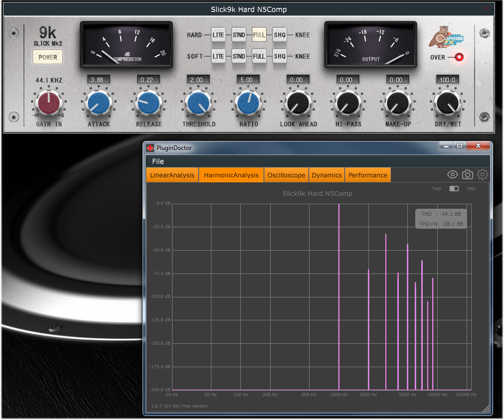This screenshot has height=420, width=504.
Task: Toggle the THD/IMD switch
Action: (454, 189)
